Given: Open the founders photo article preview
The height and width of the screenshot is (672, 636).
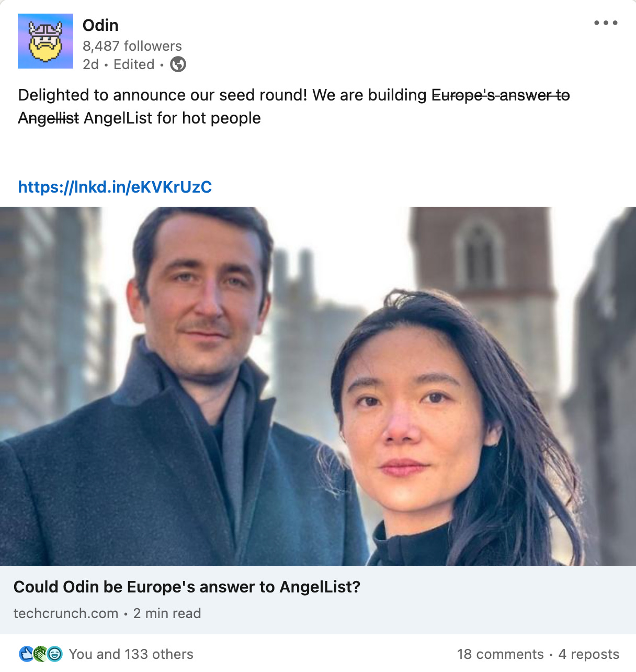Looking at the screenshot, I should (318, 386).
